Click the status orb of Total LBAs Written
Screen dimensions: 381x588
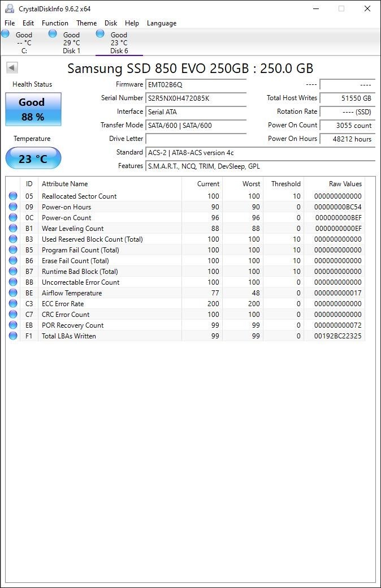point(13,336)
